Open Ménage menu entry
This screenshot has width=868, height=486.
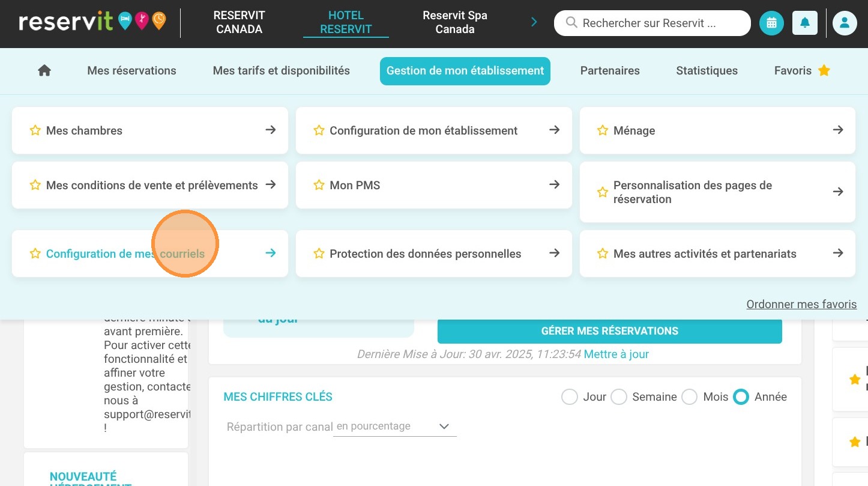coord(717,130)
